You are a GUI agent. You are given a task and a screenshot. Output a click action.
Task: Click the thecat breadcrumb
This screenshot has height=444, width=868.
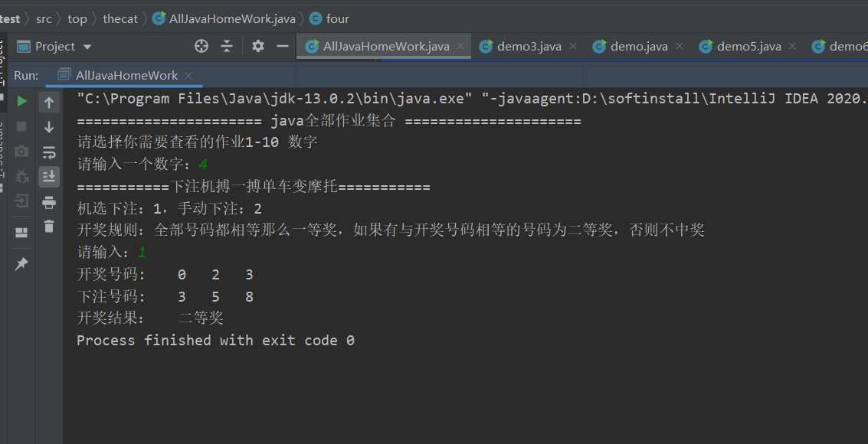[x=120, y=19]
